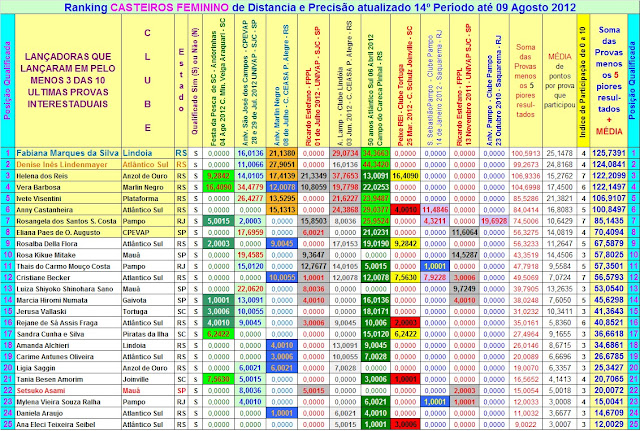Screen dimensions: 640x431
Task: Click the cell value 22,0620
Action: (250, 289)
